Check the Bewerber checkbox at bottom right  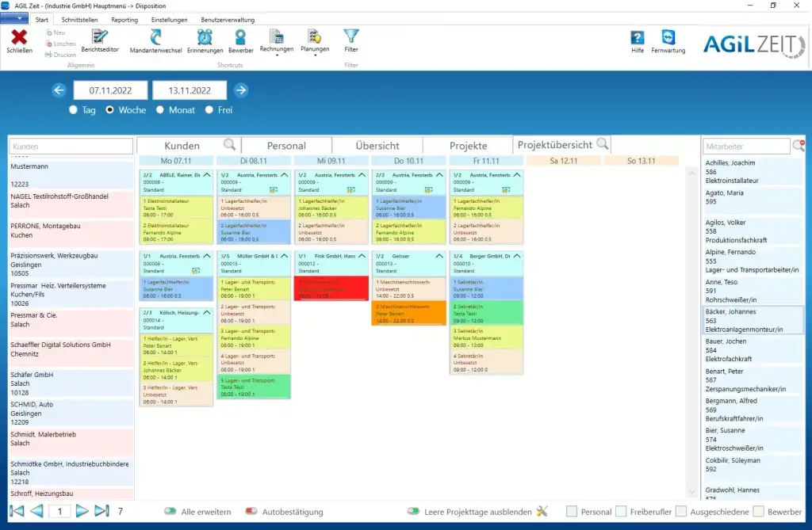coord(759,511)
